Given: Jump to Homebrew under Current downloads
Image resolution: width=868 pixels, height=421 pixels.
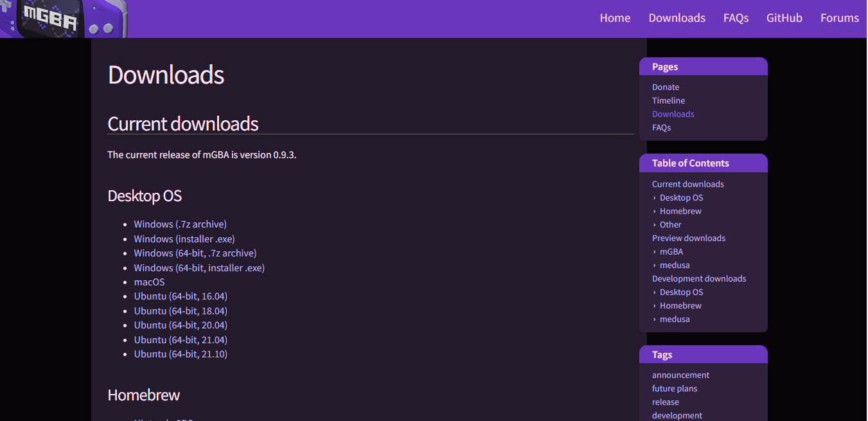Looking at the screenshot, I should (x=680, y=211).
